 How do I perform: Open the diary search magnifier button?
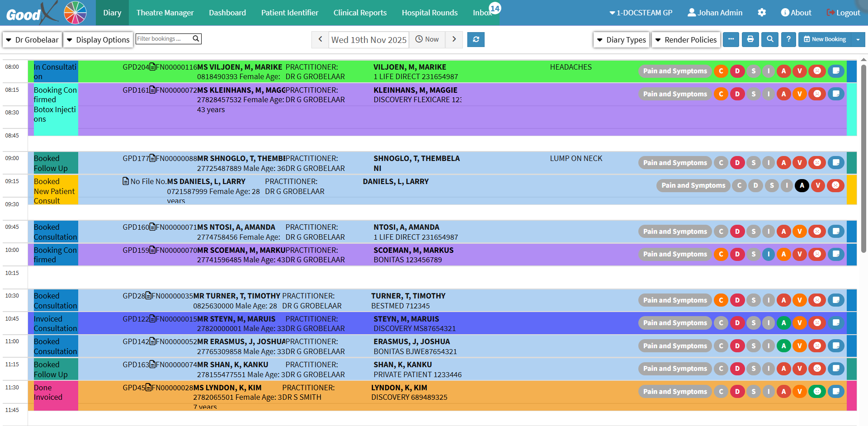pos(769,39)
